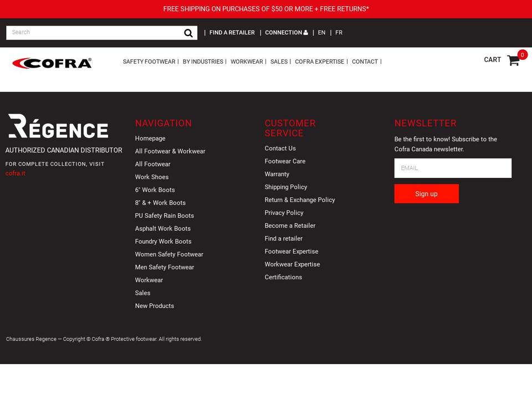532x399 pixels.
Task: Open Men Safety Footwear link
Action: click(x=164, y=267)
